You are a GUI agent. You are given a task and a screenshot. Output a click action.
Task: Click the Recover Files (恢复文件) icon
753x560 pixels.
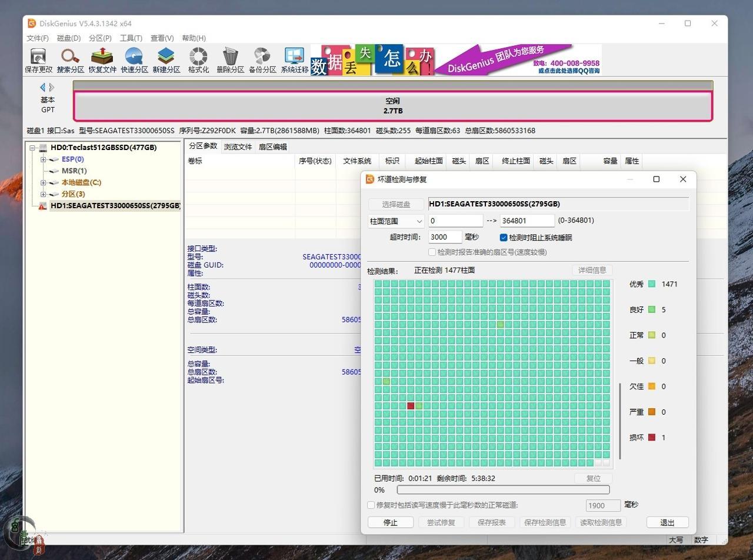click(102, 57)
